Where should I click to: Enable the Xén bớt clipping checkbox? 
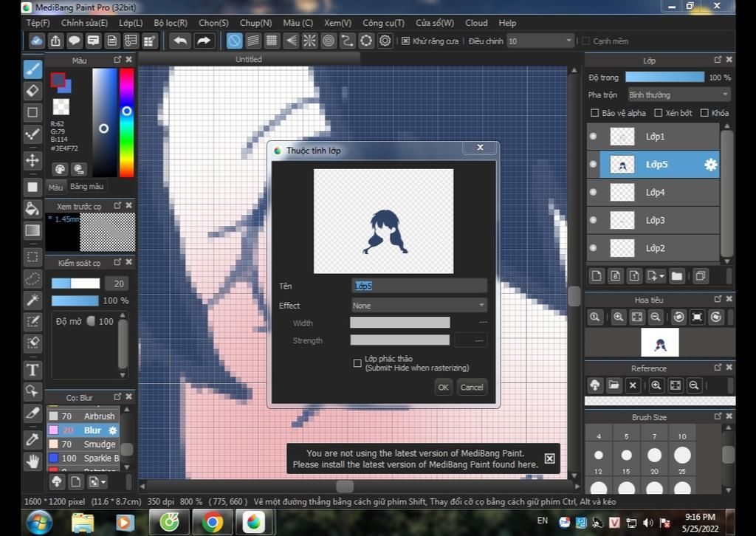(658, 113)
